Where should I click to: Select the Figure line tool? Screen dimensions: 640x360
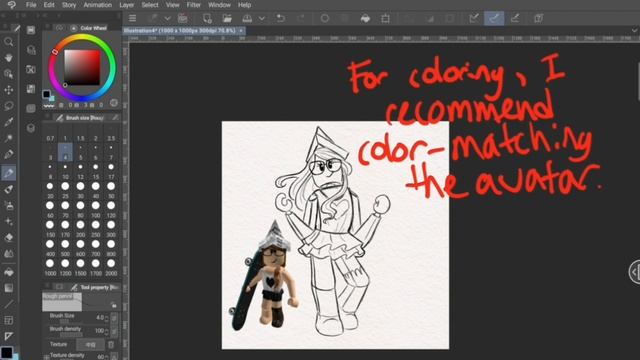[9, 304]
